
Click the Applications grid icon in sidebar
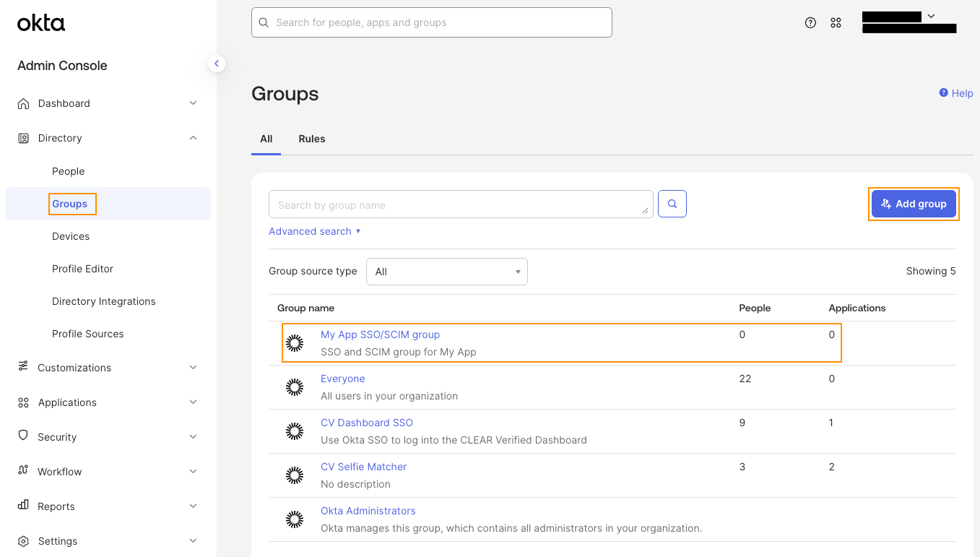(24, 402)
